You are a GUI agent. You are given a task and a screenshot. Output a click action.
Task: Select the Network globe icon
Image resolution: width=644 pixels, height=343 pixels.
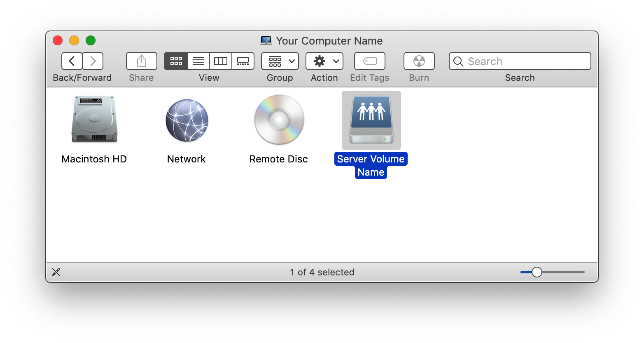pos(187,120)
